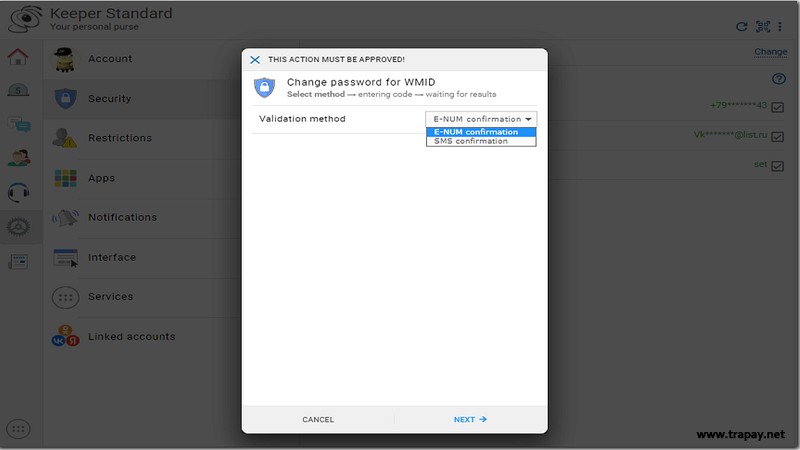Screen dimensions: 800x450
Task: Close the approval dialog with the X icon
Action: click(x=255, y=60)
